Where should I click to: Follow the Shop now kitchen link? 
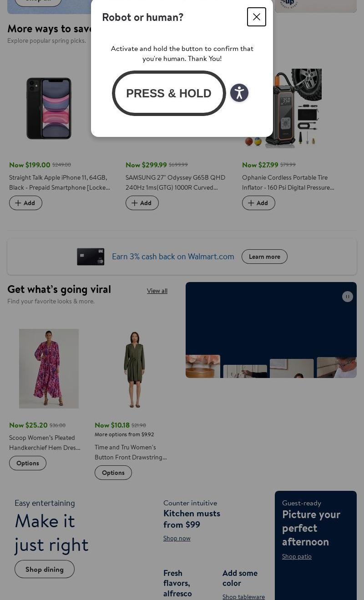coord(177,538)
